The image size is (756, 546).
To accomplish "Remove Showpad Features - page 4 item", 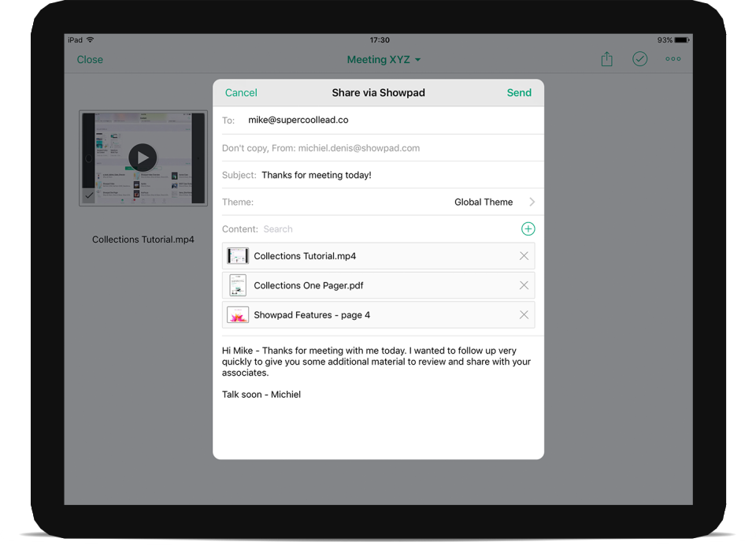I will point(524,315).
